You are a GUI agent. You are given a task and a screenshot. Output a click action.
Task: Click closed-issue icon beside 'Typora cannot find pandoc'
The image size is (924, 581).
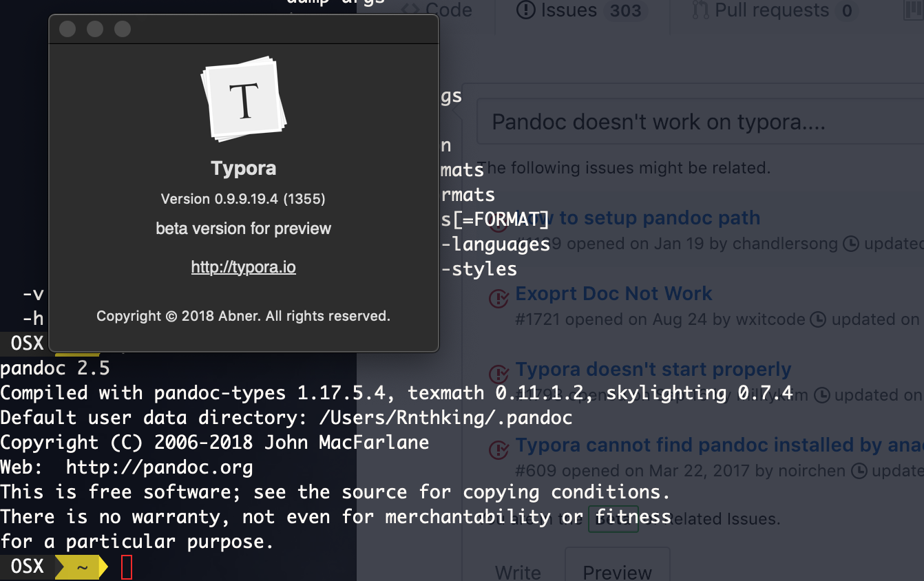tap(498, 451)
